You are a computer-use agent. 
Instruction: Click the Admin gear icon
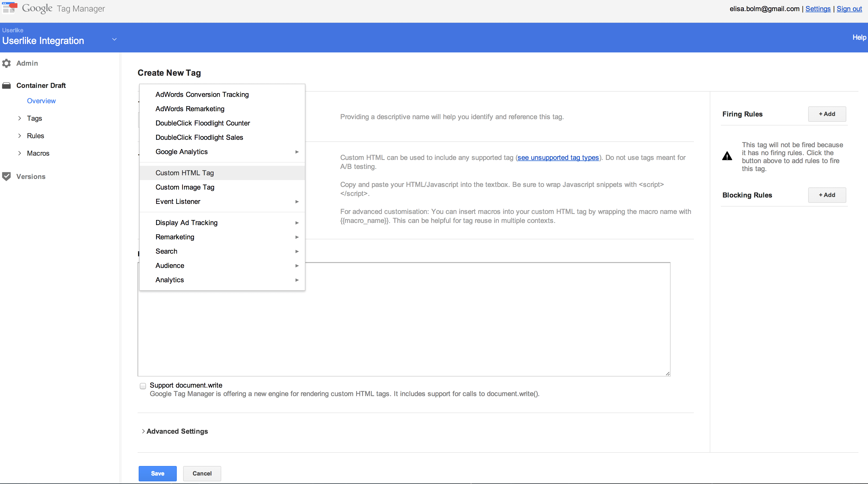pos(6,63)
